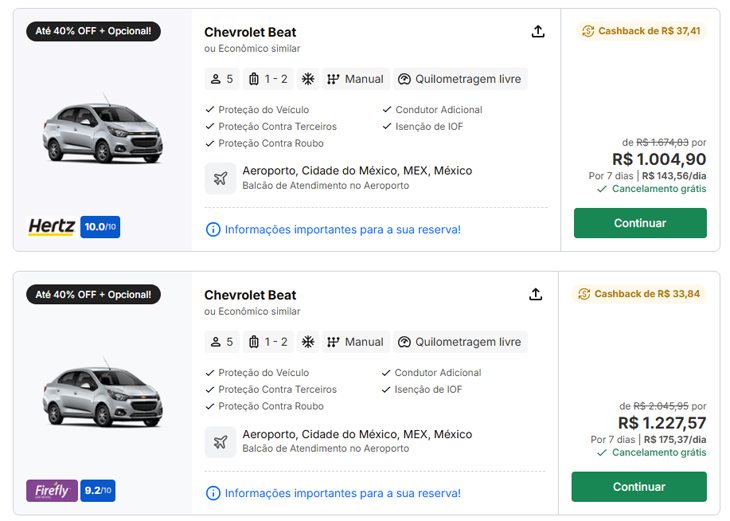Continue with the R$ 1.227,57 Firefly offer
Image resolution: width=730 pixels, height=521 pixels.
(639, 487)
